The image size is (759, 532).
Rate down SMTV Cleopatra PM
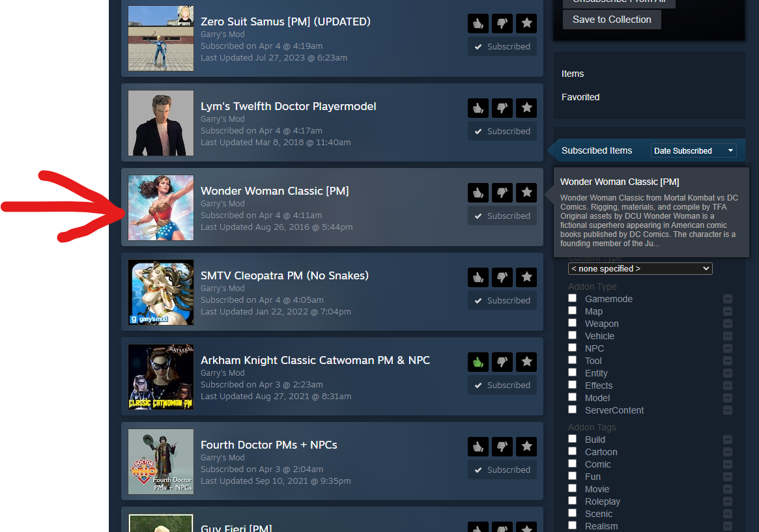point(502,277)
